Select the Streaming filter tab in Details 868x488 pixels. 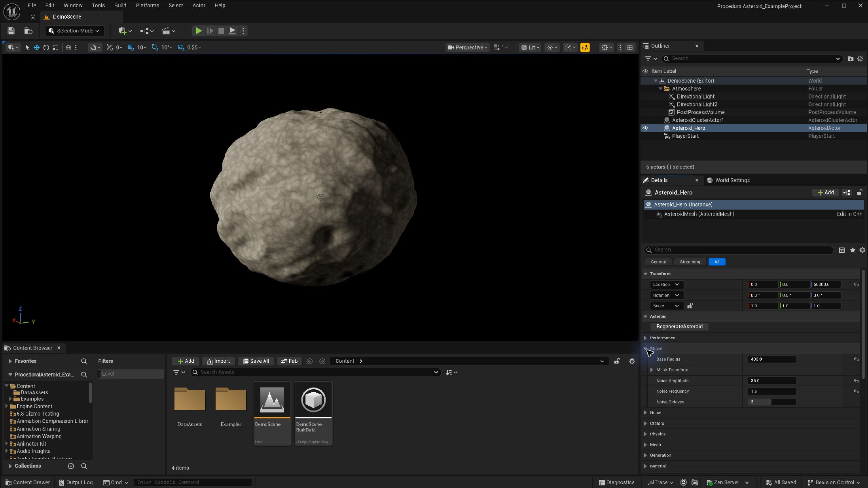click(x=690, y=262)
